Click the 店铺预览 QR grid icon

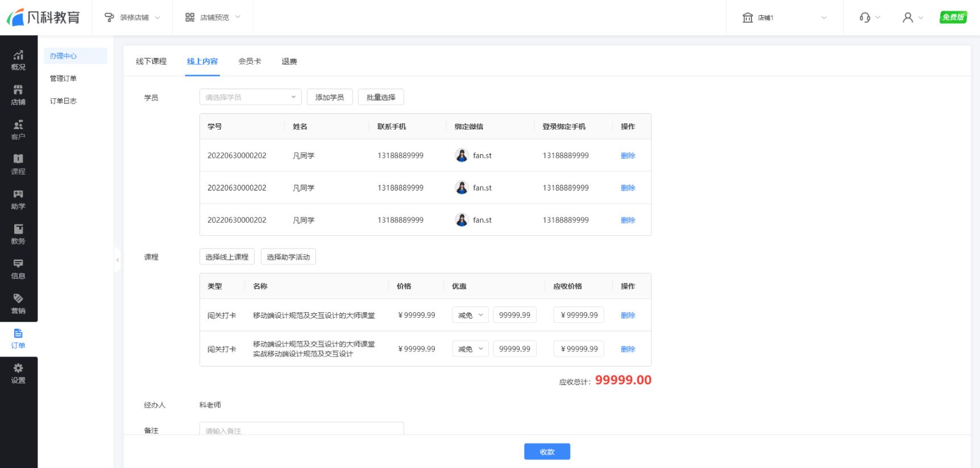tap(190, 18)
